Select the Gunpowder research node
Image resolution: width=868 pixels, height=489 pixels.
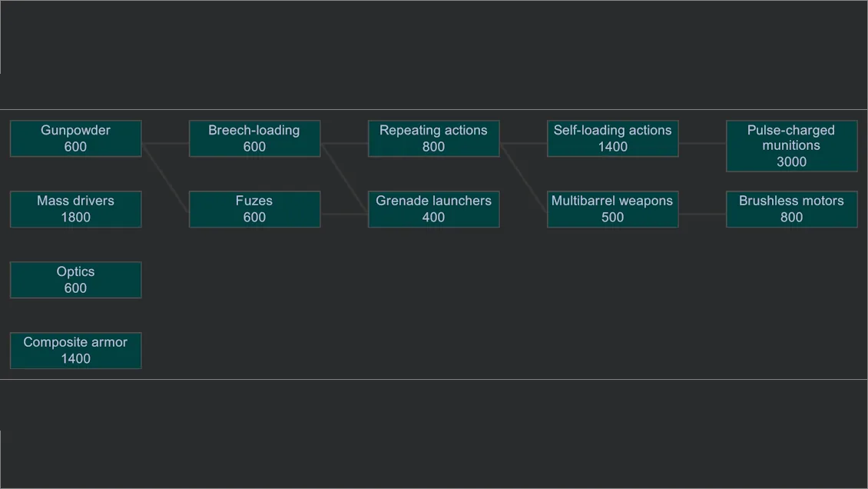point(75,138)
